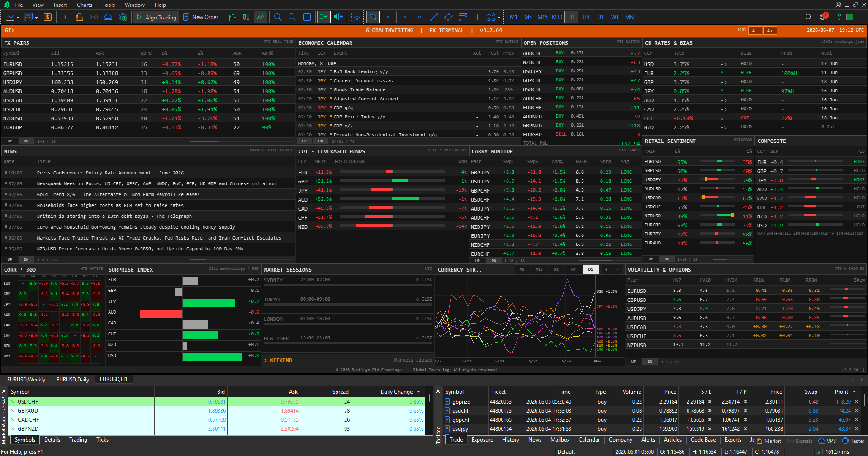Open the Insert menu
868x456 pixels.
(60, 5)
